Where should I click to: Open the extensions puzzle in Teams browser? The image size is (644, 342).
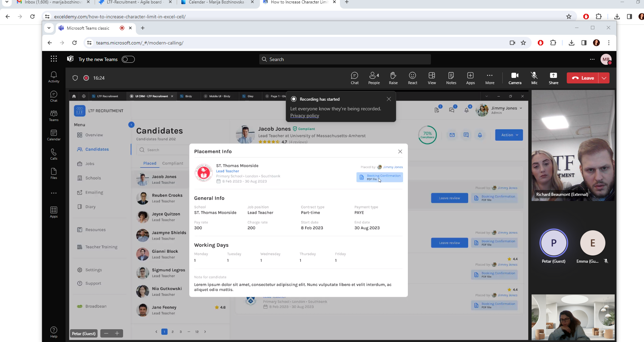point(553,43)
